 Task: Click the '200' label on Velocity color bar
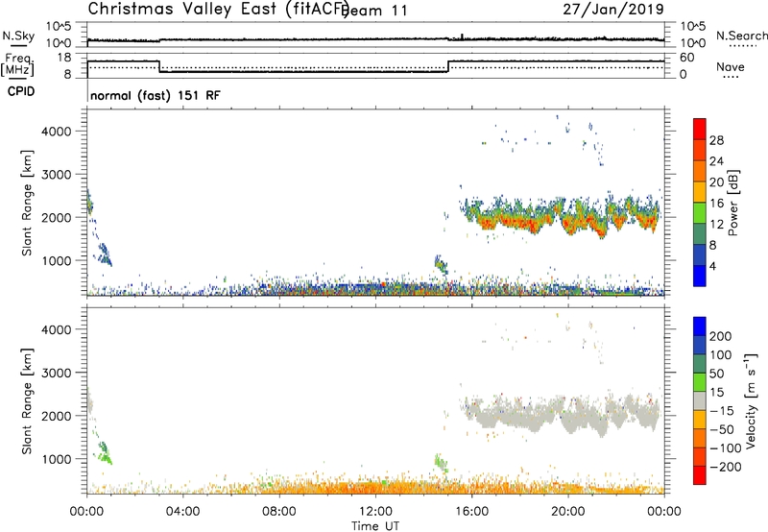click(721, 336)
